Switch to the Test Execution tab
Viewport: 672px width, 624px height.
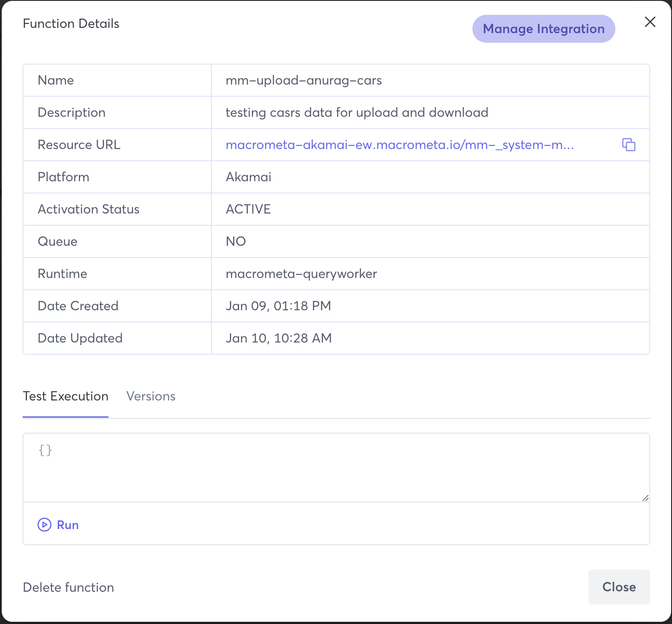65,396
